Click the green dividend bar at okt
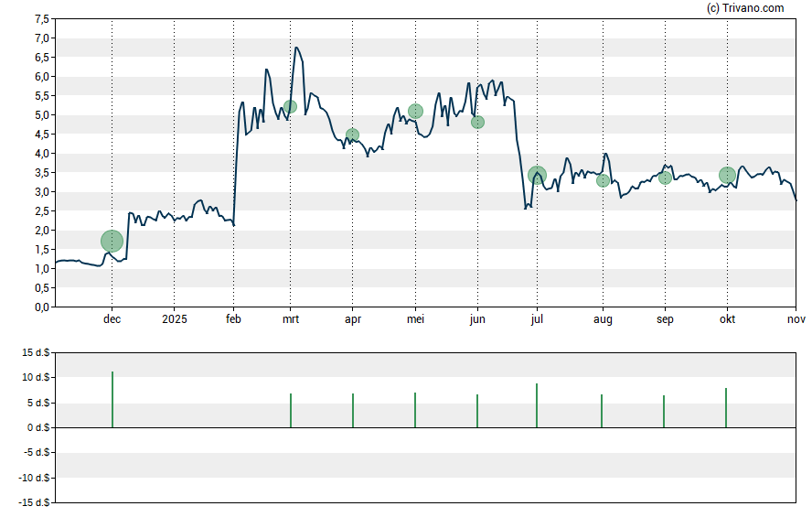The width and height of the screenshot is (812, 517). 725,408
